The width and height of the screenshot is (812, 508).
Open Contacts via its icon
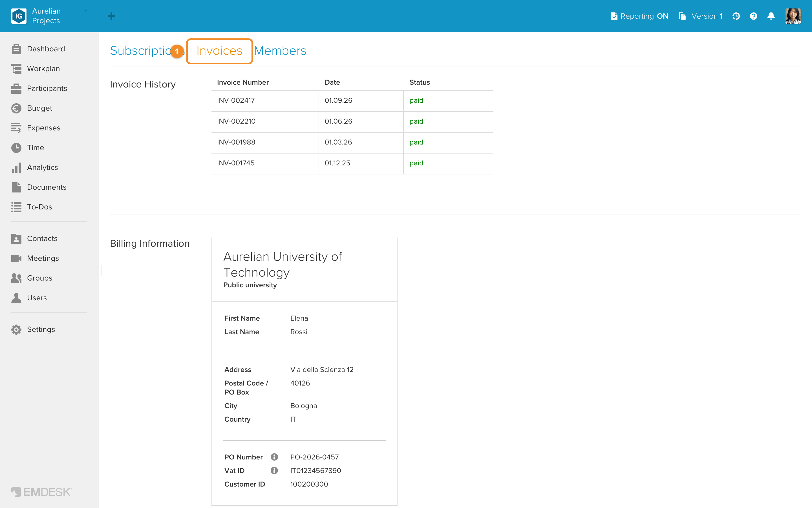tap(16, 238)
